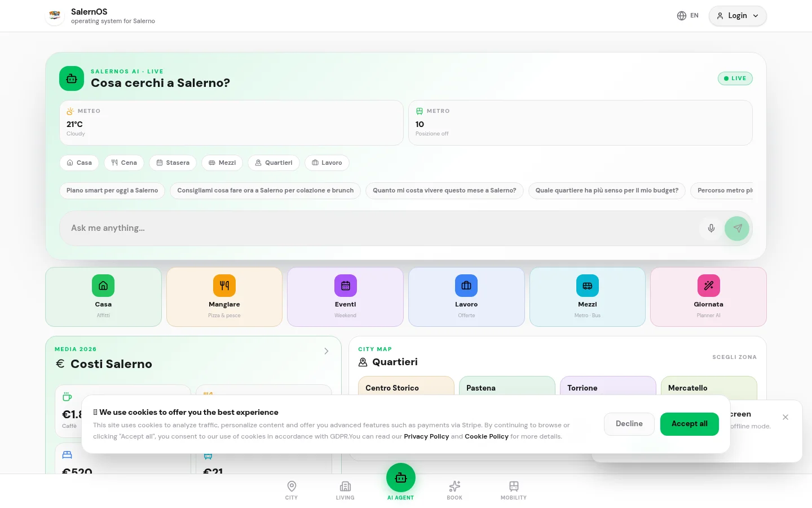Switch to the Mobility tab
Image resolution: width=812 pixels, height=508 pixels.
[514, 490]
